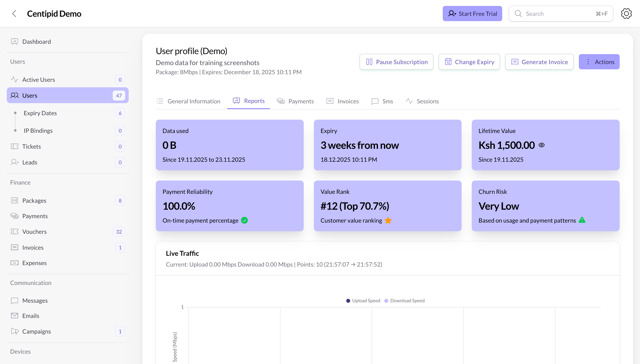Select the Tickets icon in the sidebar
Viewport: 640px width, 364px height.
(14, 146)
